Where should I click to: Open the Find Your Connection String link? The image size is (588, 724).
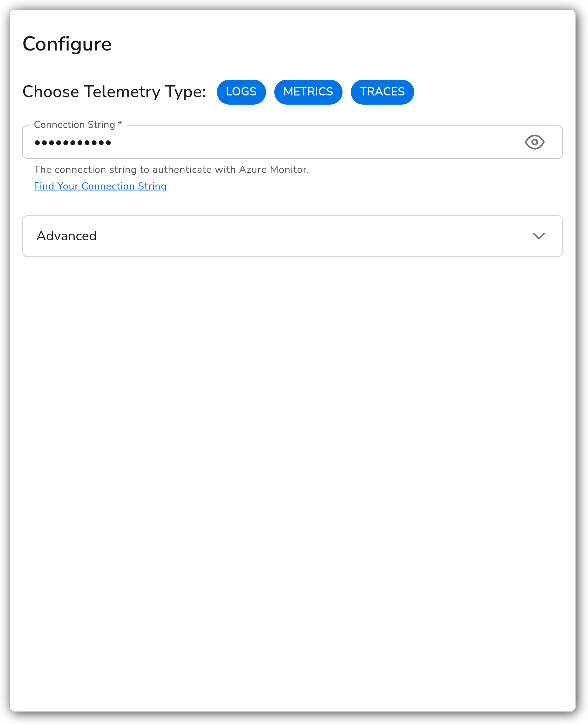[x=100, y=186]
